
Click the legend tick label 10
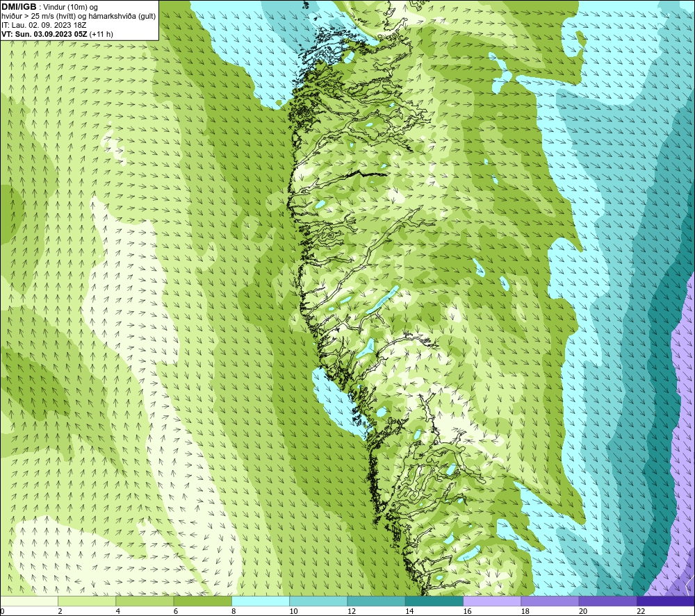click(x=294, y=611)
